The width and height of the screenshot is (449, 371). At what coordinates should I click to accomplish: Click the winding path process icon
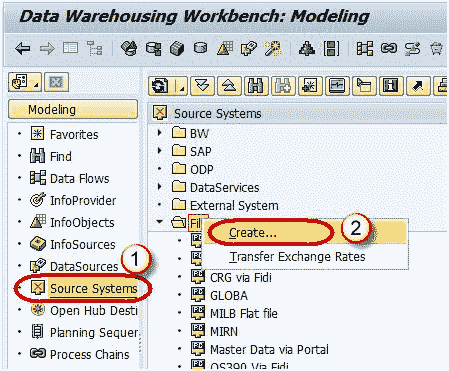[x=413, y=49]
